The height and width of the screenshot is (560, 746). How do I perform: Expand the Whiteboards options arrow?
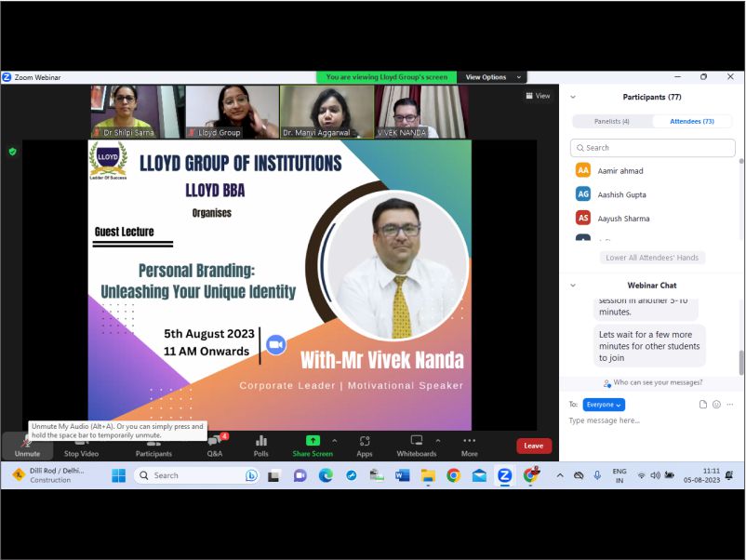(x=438, y=441)
